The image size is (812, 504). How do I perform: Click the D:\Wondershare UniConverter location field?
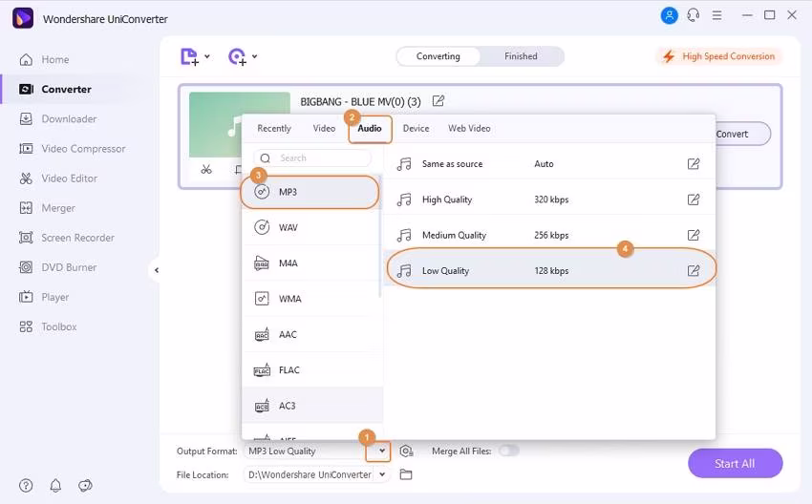click(310, 474)
